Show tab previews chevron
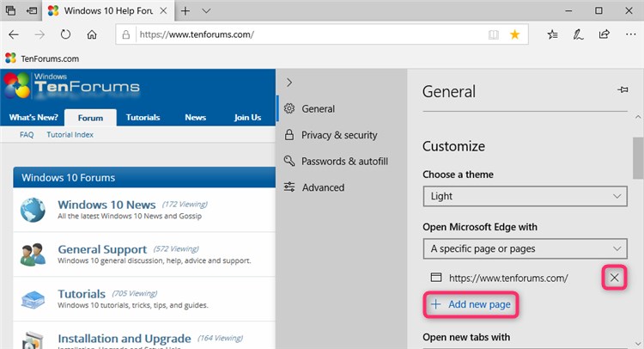The image size is (644, 349). [206, 10]
